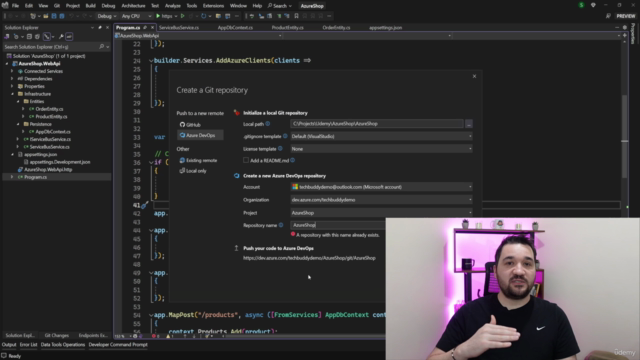This screenshot has height=360, width=640.
Task: Open the Any CPU platform dropdown
Action: point(136,16)
